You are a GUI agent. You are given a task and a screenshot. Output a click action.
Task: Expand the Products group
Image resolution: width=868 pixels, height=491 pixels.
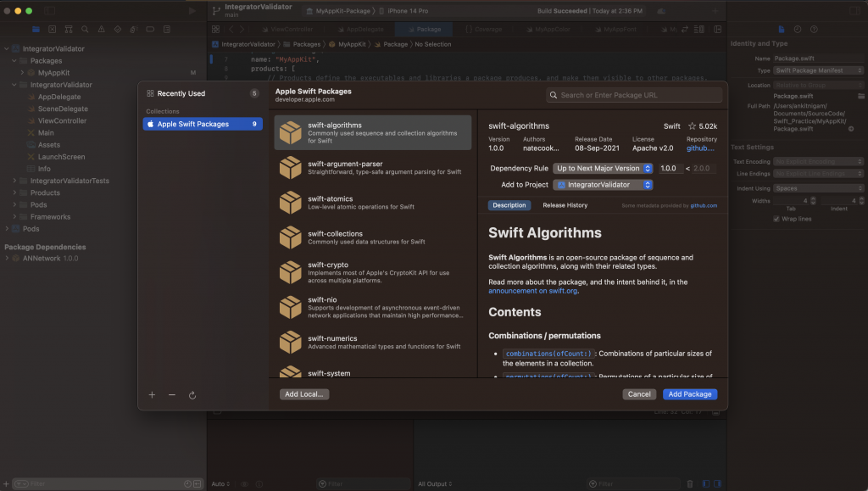point(14,192)
